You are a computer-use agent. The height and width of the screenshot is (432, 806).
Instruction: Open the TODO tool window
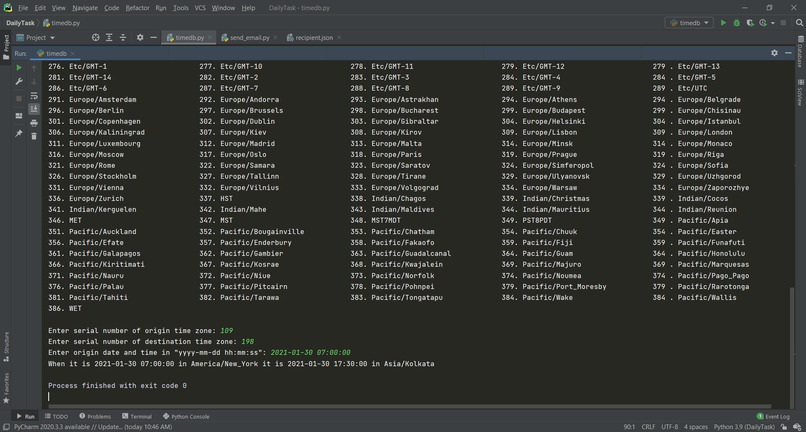coord(56,417)
